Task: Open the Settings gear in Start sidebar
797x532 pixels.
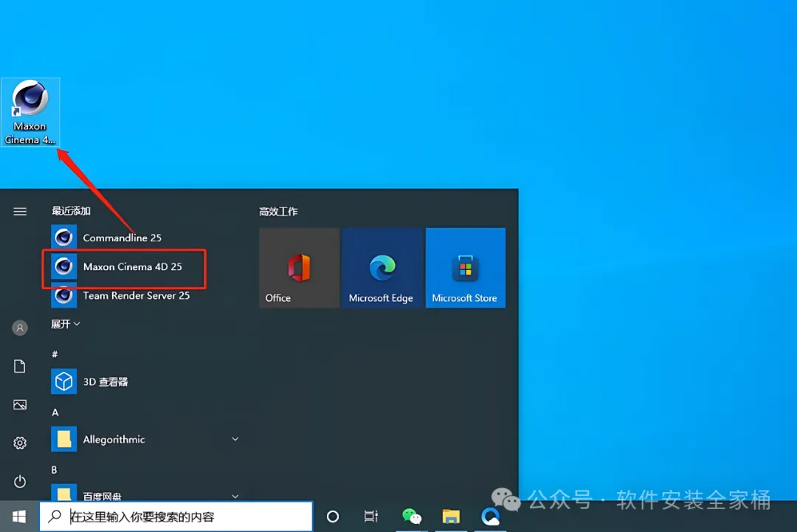Action: [x=20, y=443]
